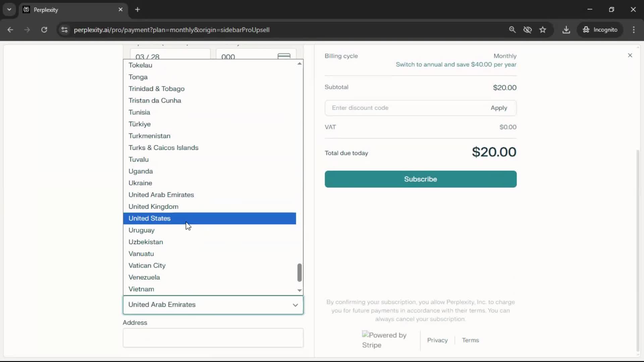This screenshot has height=362, width=644.
Task: Select United States from country list
Action: point(150,219)
